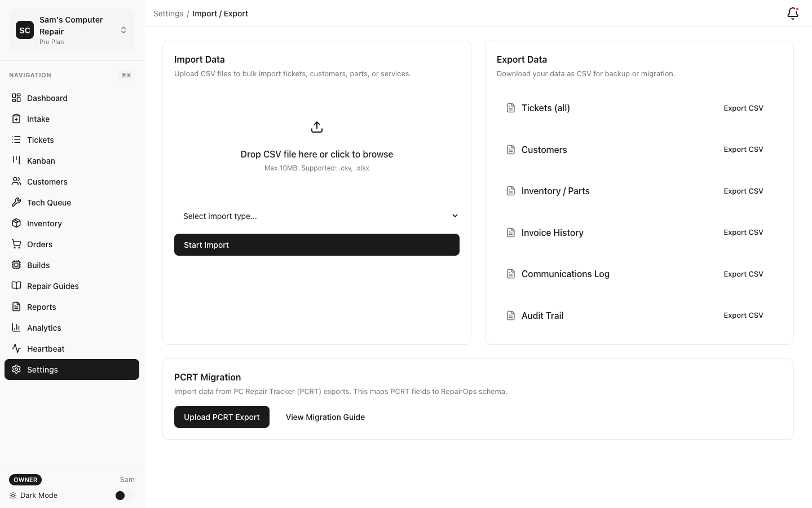The image size is (812, 508).
Task: Open Repair Guides using the book icon
Action: coord(16,286)
